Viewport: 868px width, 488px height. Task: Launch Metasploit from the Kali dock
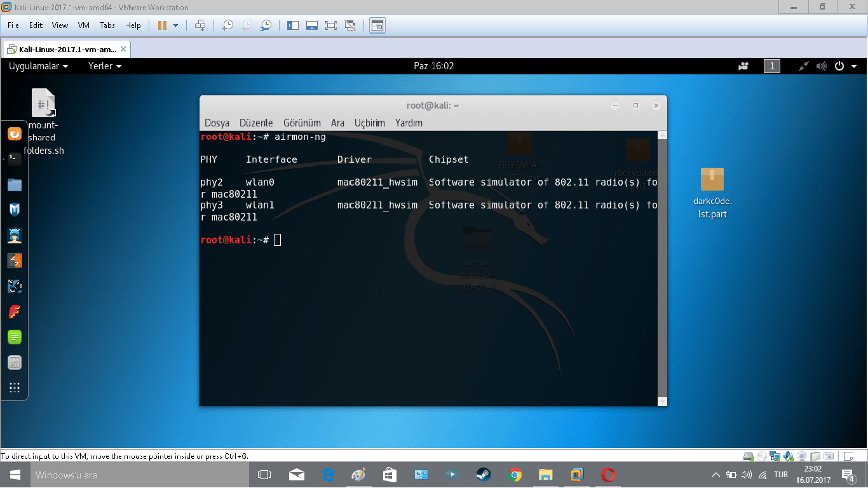click(x=15, y=210)
